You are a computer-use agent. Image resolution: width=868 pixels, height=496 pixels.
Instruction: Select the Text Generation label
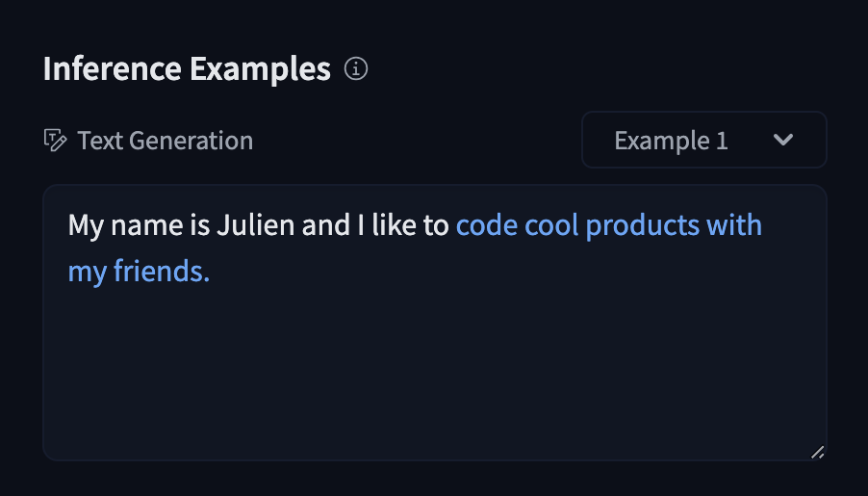point(165,141)
